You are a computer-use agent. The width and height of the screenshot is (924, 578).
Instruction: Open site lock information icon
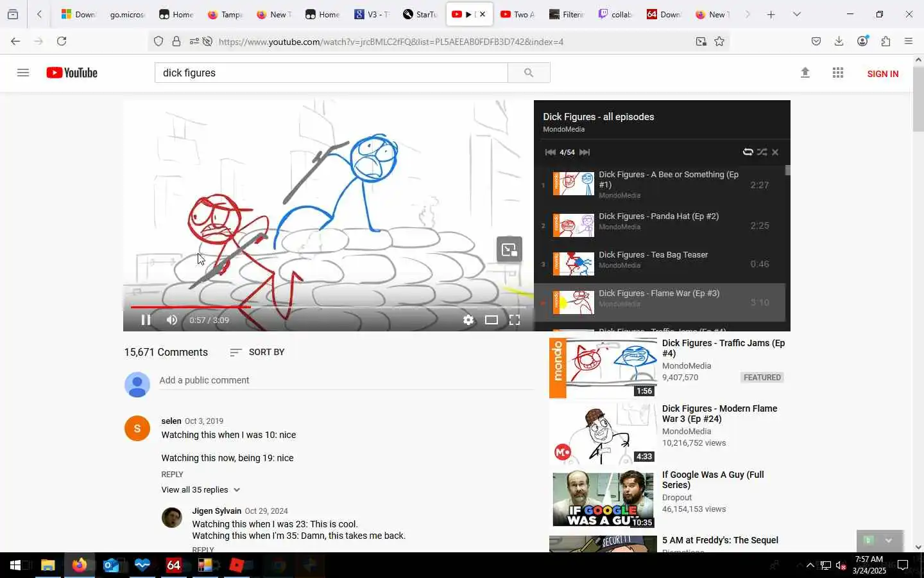176,42
